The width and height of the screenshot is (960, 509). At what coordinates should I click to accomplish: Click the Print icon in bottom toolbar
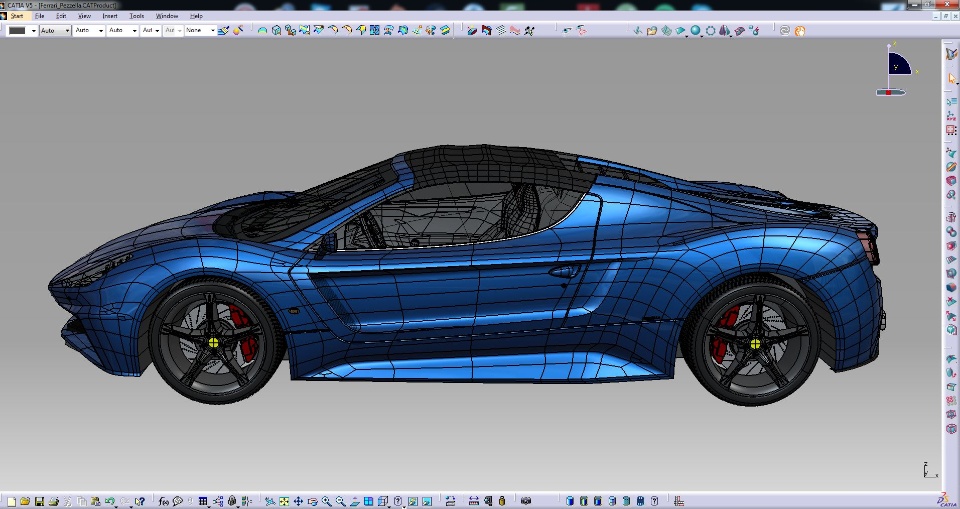coord(54,501)
